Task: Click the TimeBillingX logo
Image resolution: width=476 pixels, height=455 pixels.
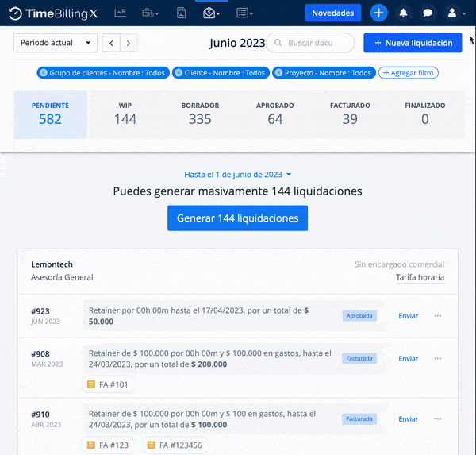Action: [53, 13]
